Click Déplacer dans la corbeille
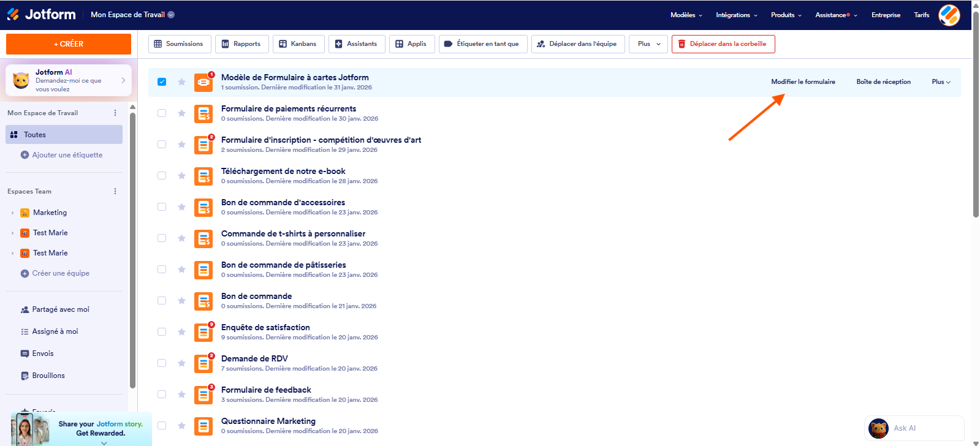The height and width of the screenshot is (446, 980). click(x=723, y=43)
